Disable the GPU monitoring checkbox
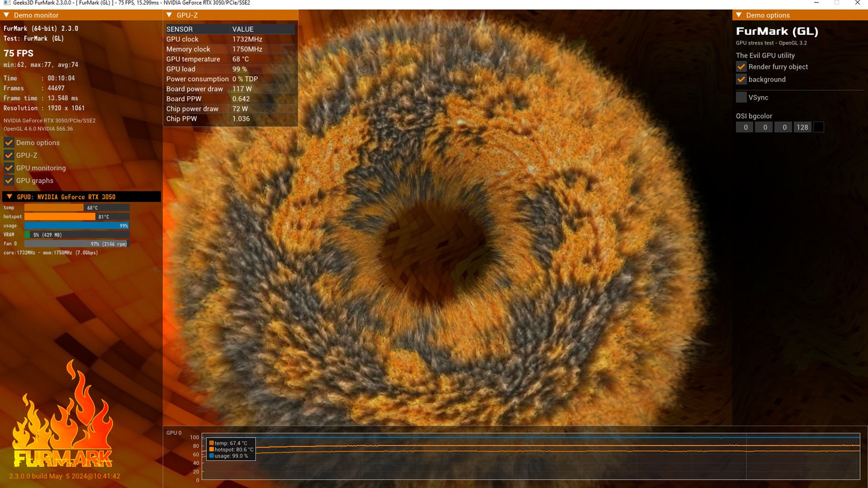 point(9,168)
